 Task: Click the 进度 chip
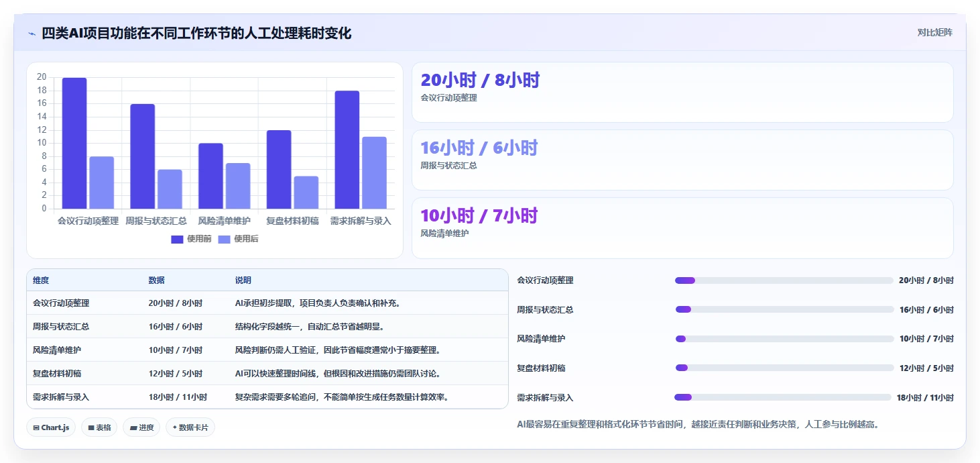[141, 427]
